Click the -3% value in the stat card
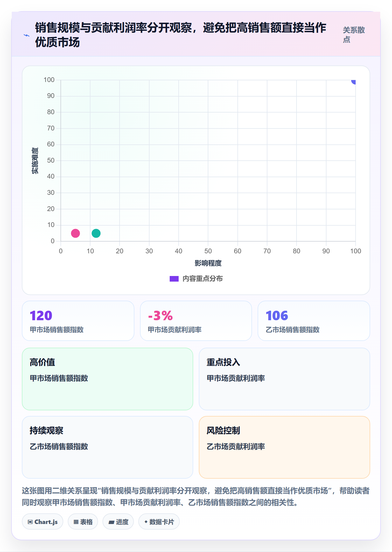 [x=160, y=316]
